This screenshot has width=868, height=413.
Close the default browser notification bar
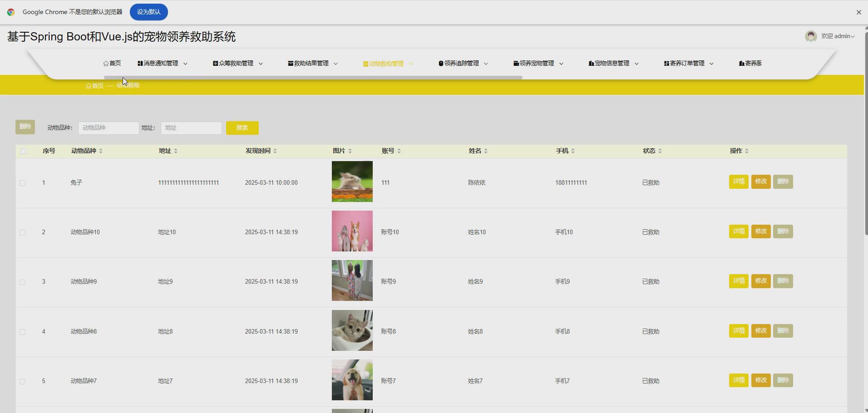(858, 12)
